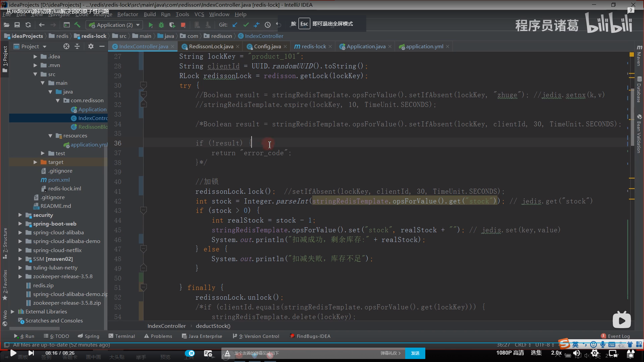Screen dimensions: 644x362
Task: Open 9: Version Control tool window
Action: point(256,336)
